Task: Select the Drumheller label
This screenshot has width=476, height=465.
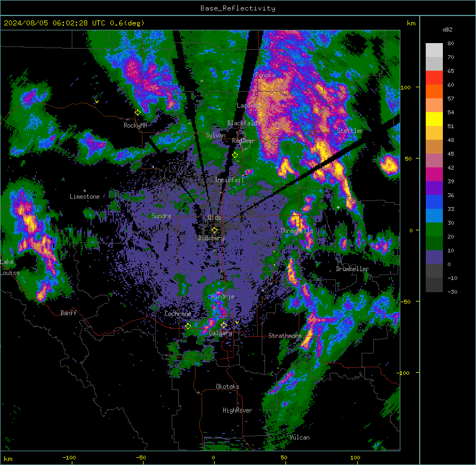Action: tap(352, 269)
